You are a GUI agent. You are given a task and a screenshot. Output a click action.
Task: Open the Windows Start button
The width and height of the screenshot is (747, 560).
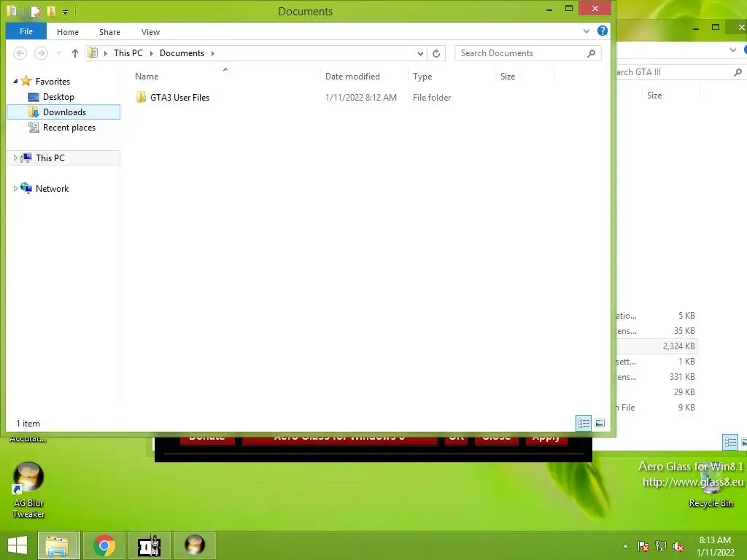pyautogui.click(x=18, y=545)
